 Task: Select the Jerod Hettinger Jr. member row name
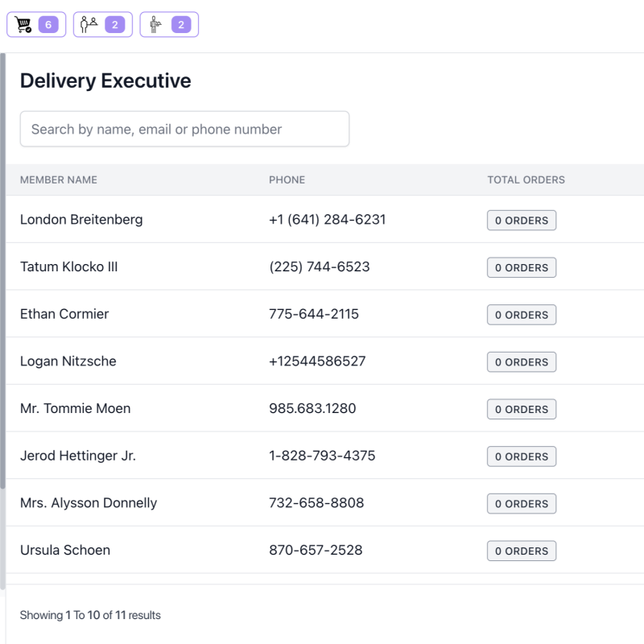coord(78,456)
